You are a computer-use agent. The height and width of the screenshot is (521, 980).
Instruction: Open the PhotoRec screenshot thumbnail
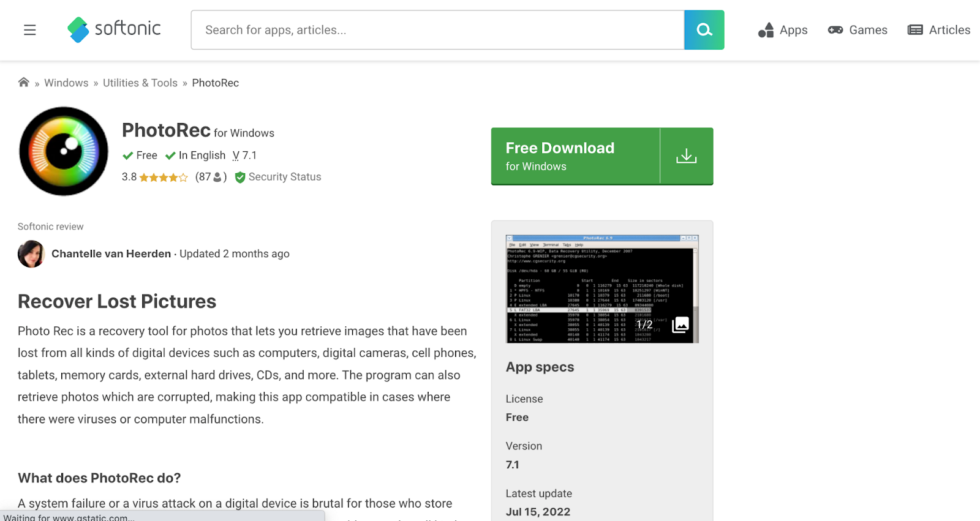602,289
